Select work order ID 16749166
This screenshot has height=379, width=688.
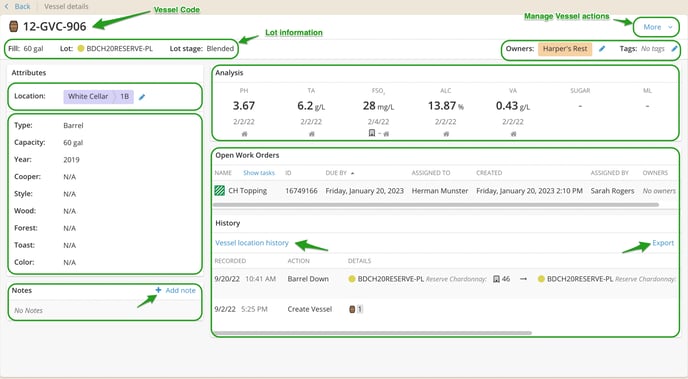point(301,191)
